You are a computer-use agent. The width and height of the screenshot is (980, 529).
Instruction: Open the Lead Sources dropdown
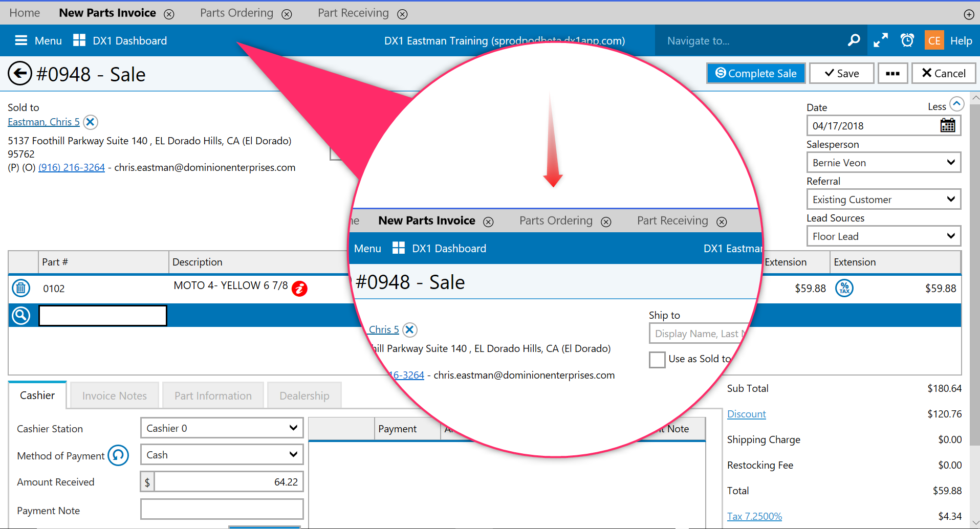[x=884, y=236]
